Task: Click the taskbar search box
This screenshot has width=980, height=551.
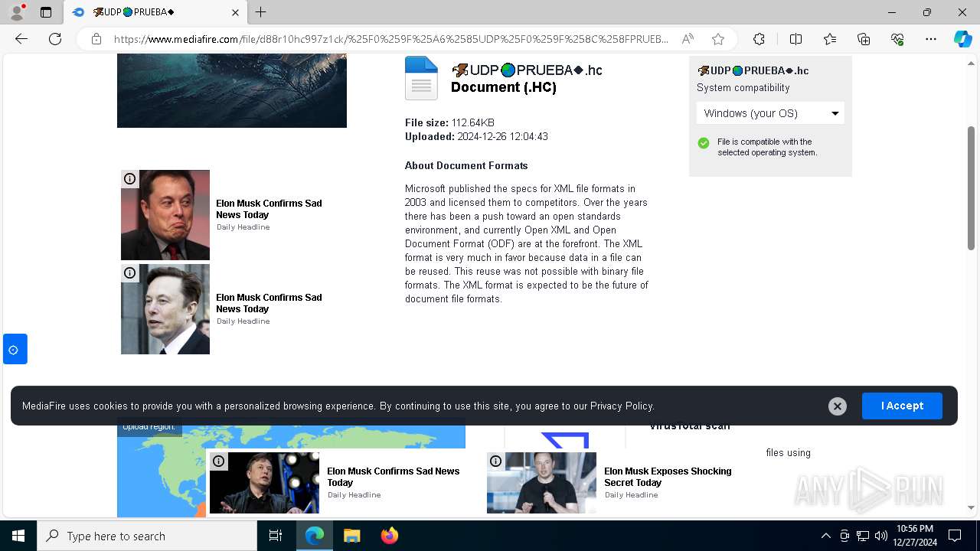Action: (147, 536)
